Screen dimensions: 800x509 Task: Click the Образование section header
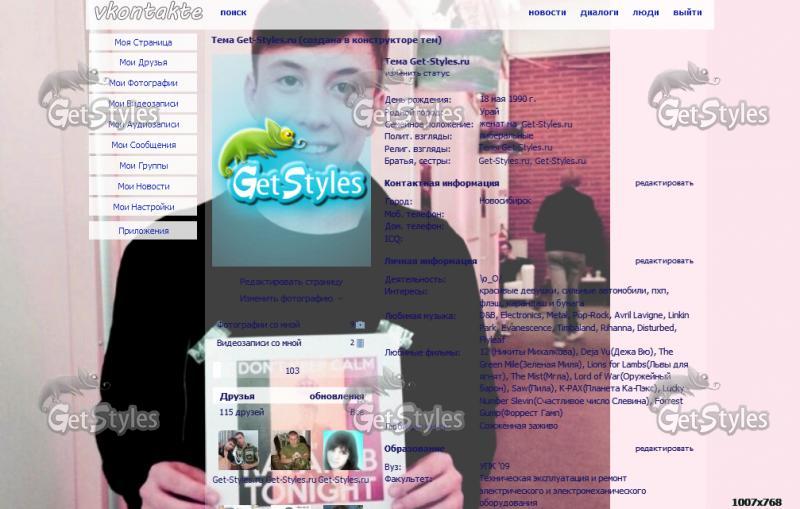(414, 448)
